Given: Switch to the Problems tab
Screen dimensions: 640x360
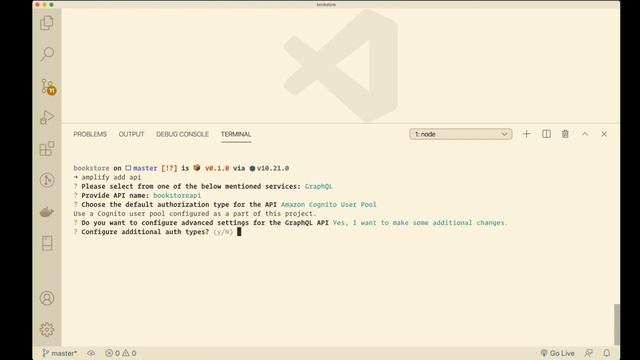Looking at the screenshot, I should pyautogui.click(x=90, y=134).
